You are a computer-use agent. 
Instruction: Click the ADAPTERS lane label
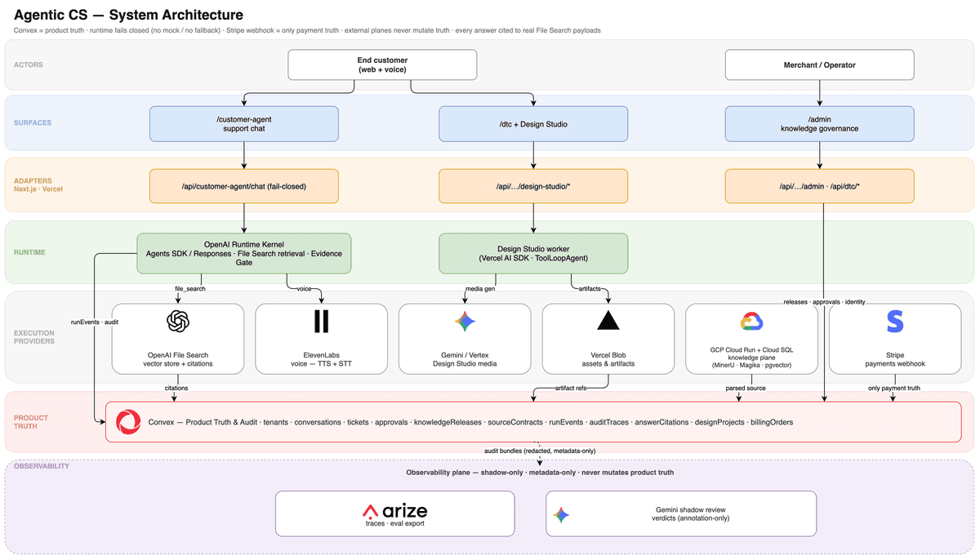point(33,181)
